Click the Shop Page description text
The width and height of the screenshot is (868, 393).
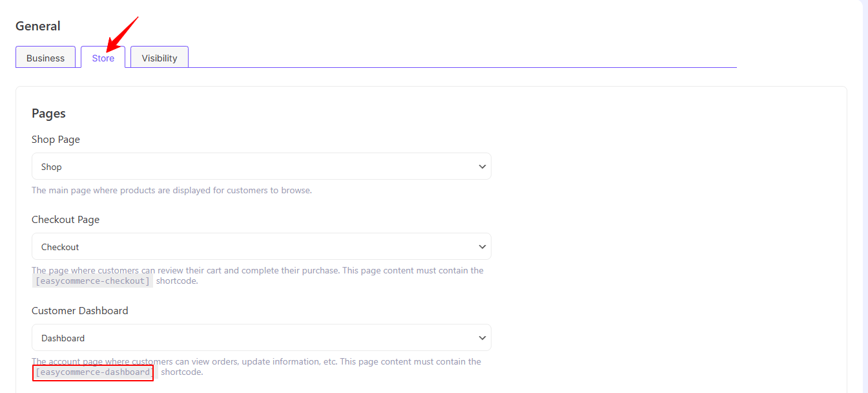172,191
